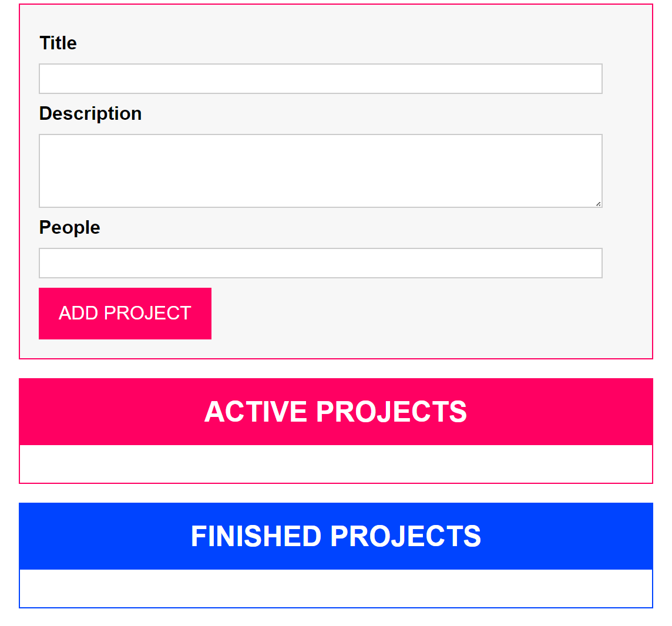Click the empty finished projects list area

coord(335,588)
